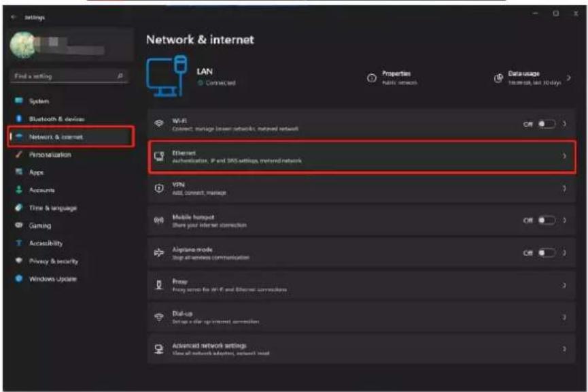588x392 pixels.
Task: Expand the VPN row chevron
Action: (564, 189)
